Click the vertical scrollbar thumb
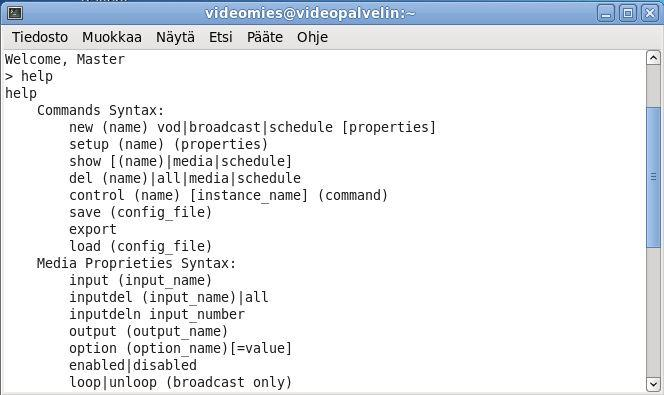This screenshot has height=395, width=664. click(x=653, y=177)
